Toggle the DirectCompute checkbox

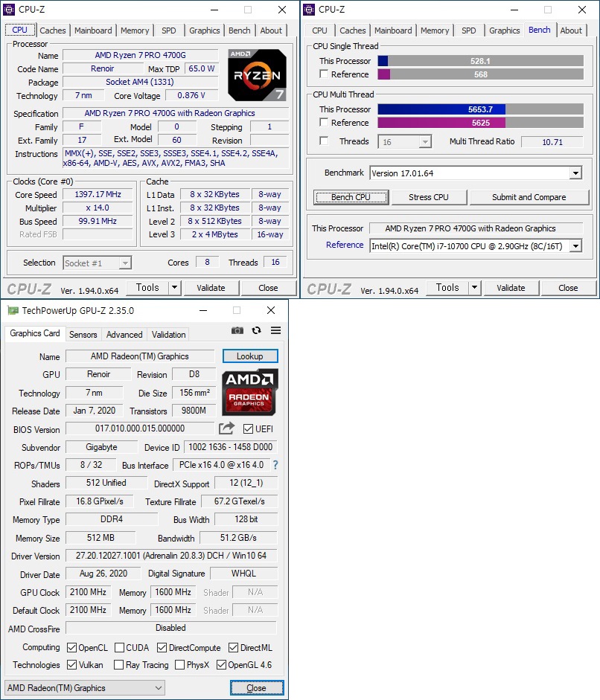(x=162, y=647)
